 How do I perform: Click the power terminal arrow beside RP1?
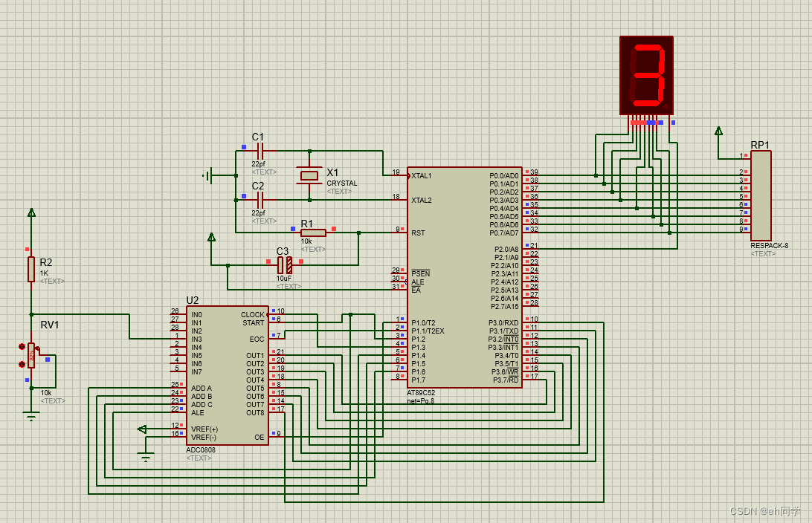(x=718, y=131)
